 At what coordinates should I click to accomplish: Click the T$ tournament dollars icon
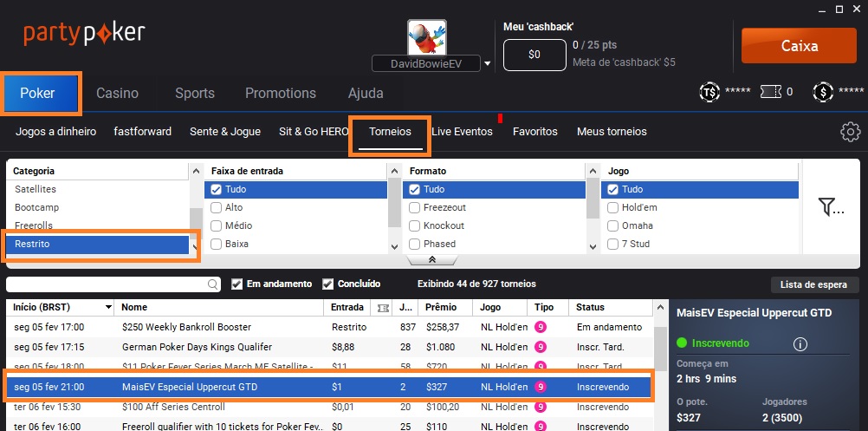pos(709,92)
